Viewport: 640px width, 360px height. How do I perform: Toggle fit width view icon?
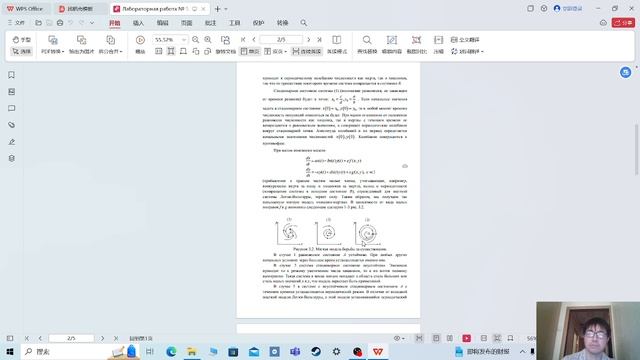click(171, 51)
